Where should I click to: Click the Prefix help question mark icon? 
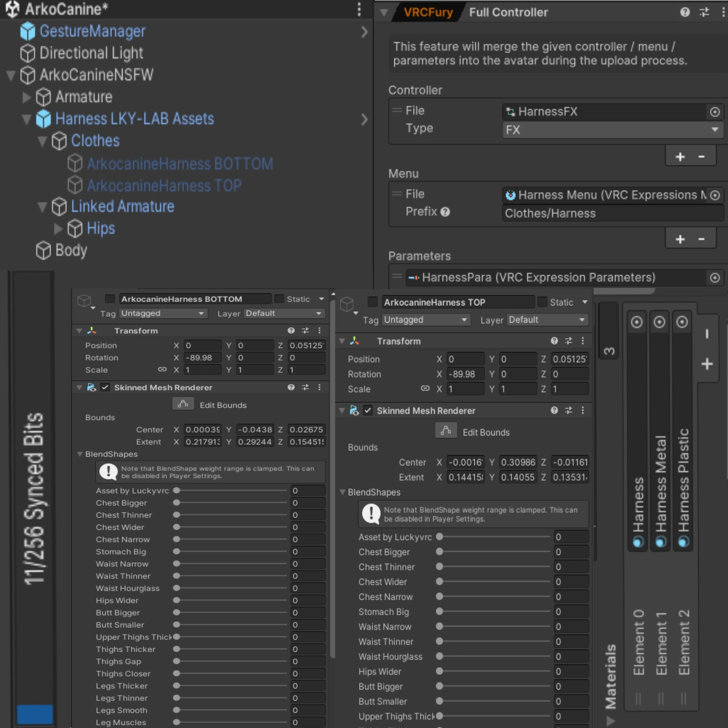tap(445, 212)
